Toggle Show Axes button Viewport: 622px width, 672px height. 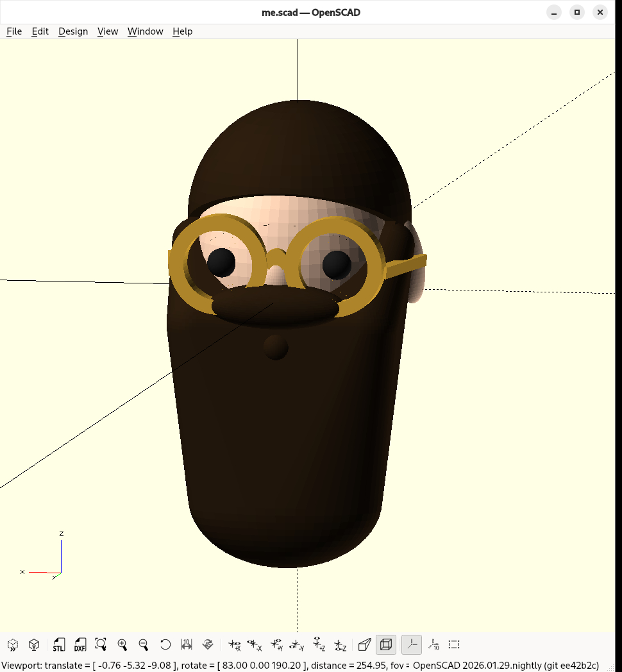411,644
